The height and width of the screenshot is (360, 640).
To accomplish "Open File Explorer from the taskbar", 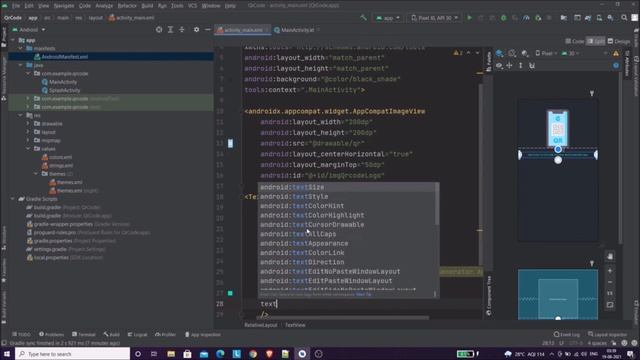I will tap(171, 354).
